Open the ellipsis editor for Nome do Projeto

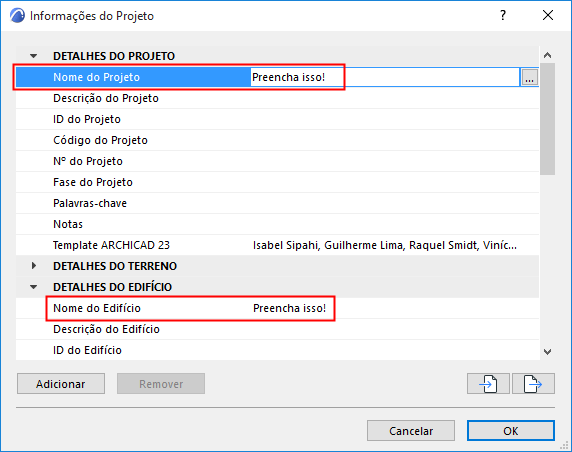coord(529,77)
